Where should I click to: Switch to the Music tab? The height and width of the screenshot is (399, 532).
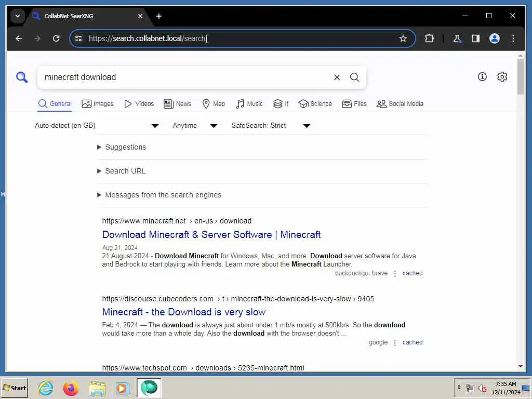[249, 104]
